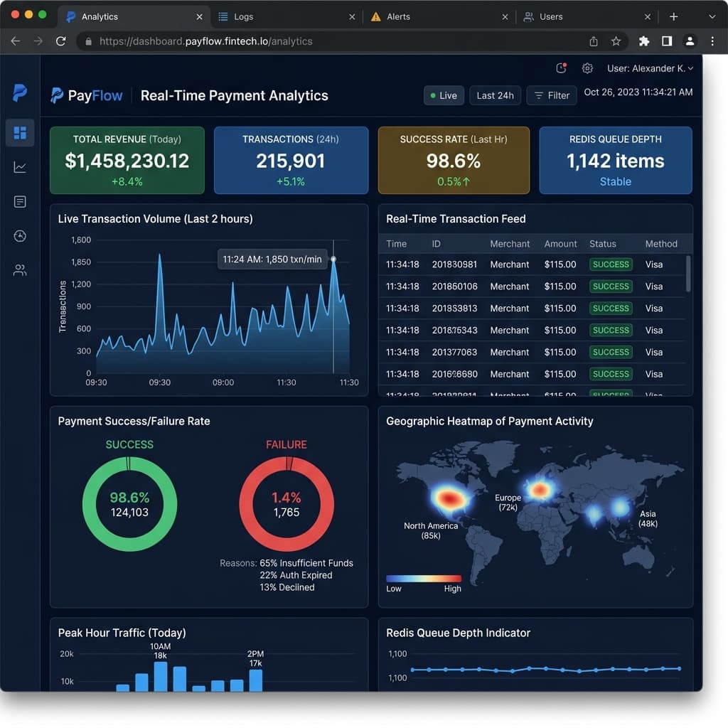Click the 2PM 17k traffic bar
Screen dimensions: 728x728
256,680
